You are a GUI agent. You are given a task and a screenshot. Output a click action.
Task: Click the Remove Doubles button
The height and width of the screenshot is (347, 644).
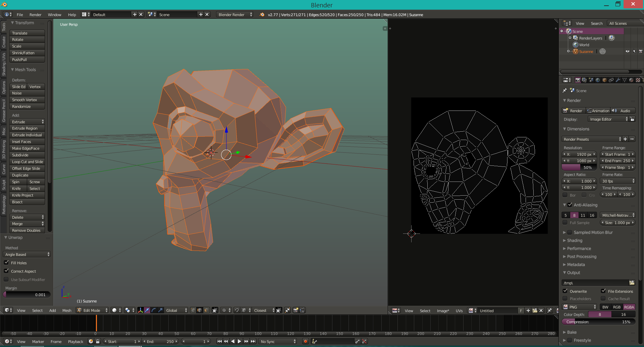pos(27,230)
